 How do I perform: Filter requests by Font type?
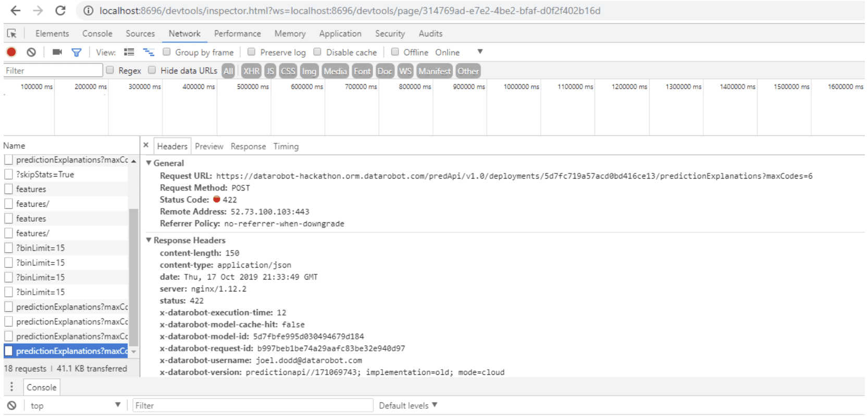[362, 71]
